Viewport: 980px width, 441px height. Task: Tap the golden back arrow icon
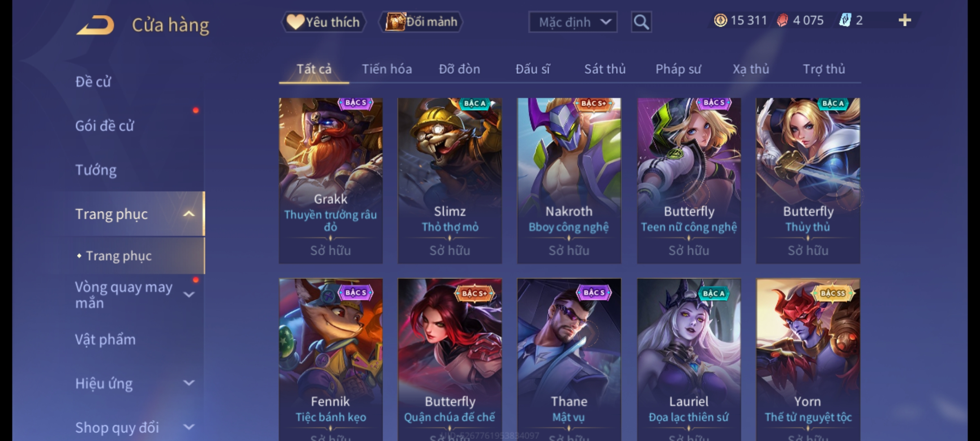coord(95,25)
